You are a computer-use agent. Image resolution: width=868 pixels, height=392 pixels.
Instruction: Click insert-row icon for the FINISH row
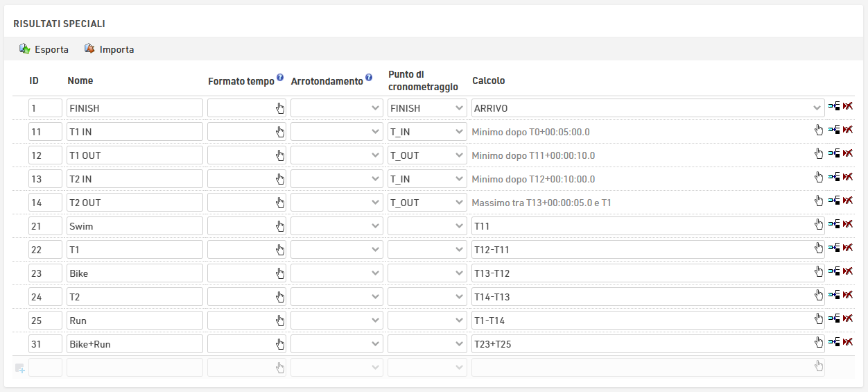(835, 106)
